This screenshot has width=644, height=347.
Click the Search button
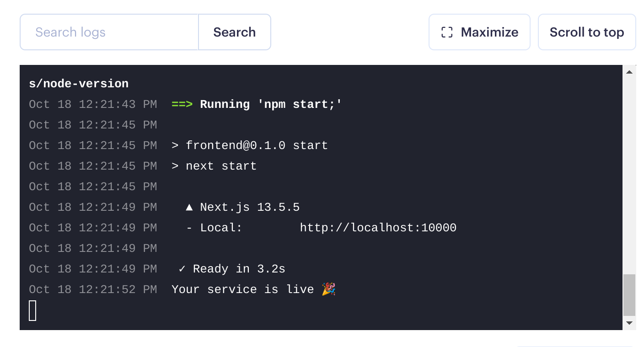coord(235,32)
